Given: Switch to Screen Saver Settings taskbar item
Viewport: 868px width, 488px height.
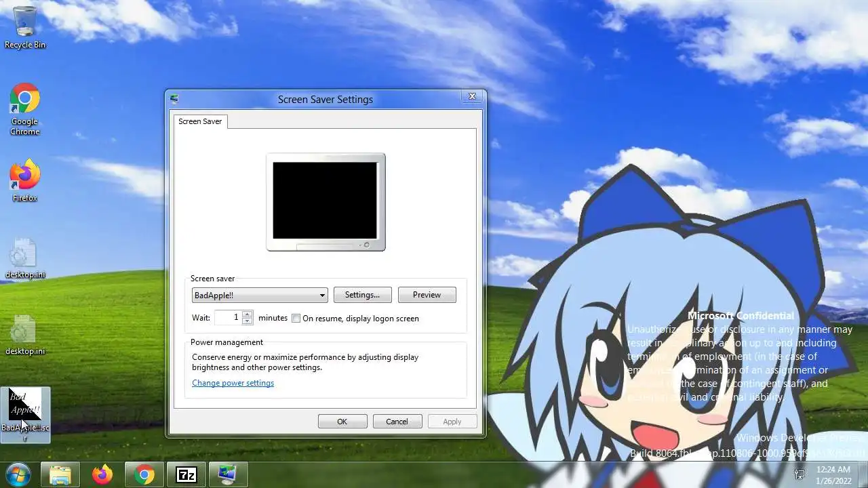Looking at the screenshot, I should [x=227, y=475].
